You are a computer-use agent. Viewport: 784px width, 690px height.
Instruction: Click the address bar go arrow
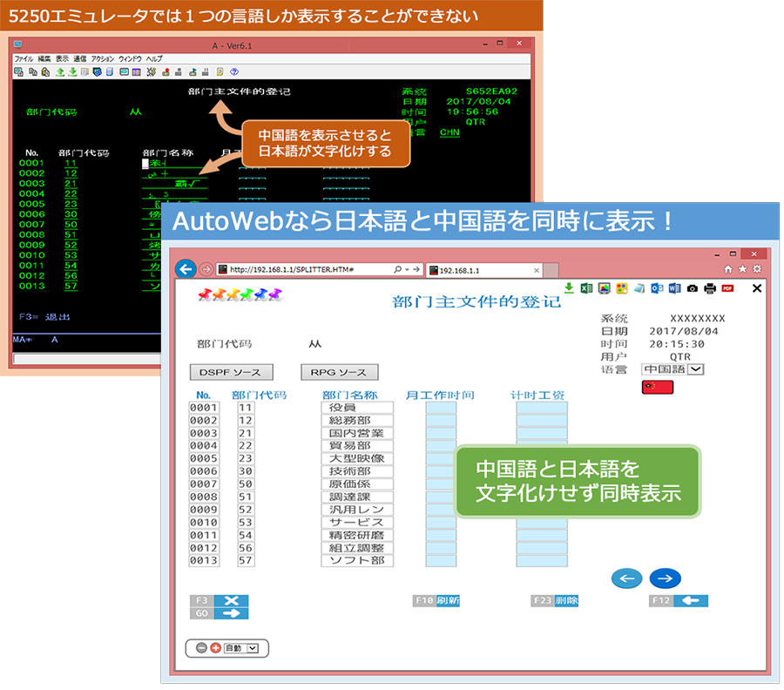click(x=416, y=269)
